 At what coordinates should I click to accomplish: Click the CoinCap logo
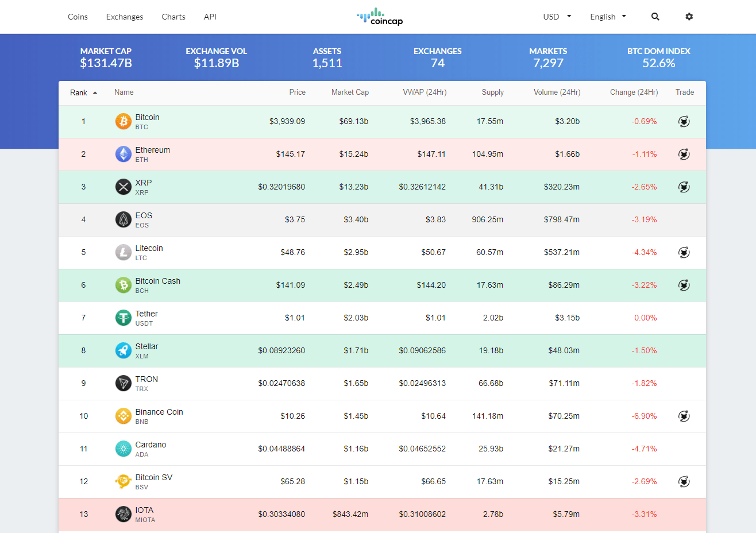click(x=379, y=17)
